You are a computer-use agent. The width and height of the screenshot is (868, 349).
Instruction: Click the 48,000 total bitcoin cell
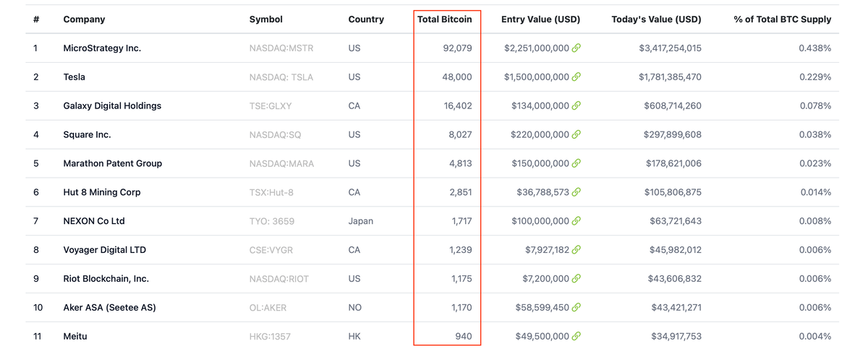(x=457, y=77)
